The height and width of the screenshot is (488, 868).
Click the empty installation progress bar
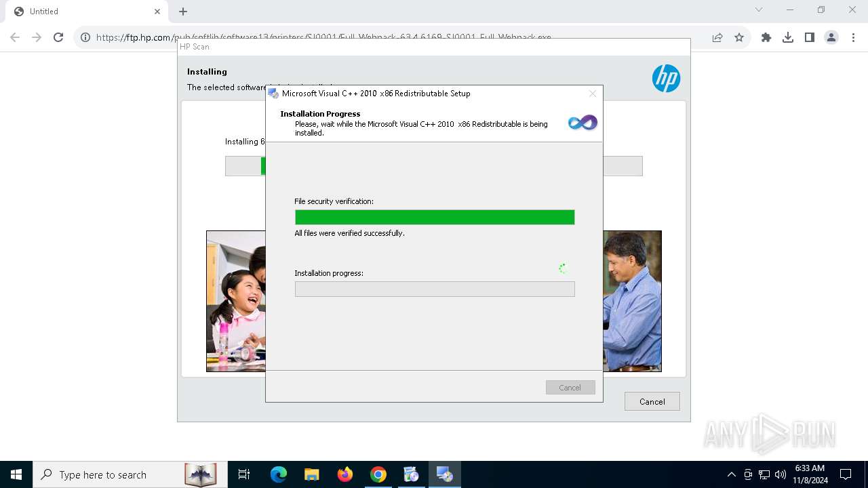(435, 289)
